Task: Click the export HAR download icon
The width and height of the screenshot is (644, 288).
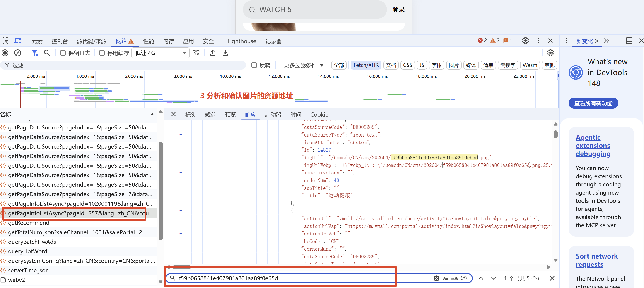Action: (225, 53)
